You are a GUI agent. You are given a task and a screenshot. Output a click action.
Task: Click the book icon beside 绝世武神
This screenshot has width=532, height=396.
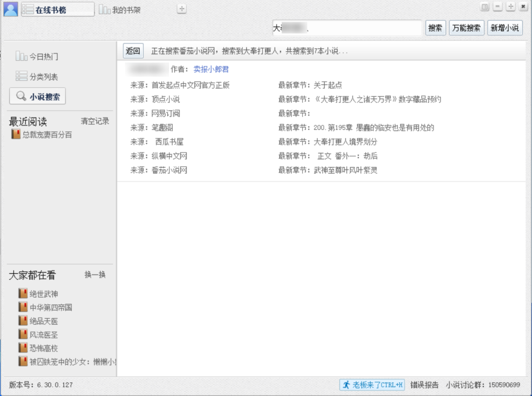22,293
